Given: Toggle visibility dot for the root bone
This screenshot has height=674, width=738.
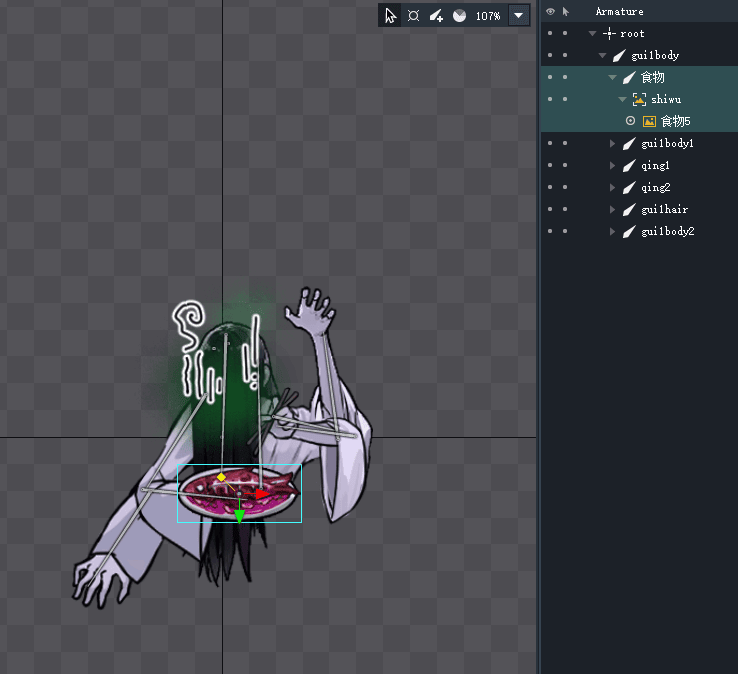Looking at the screenshot, I should click(x=549, y=34).
